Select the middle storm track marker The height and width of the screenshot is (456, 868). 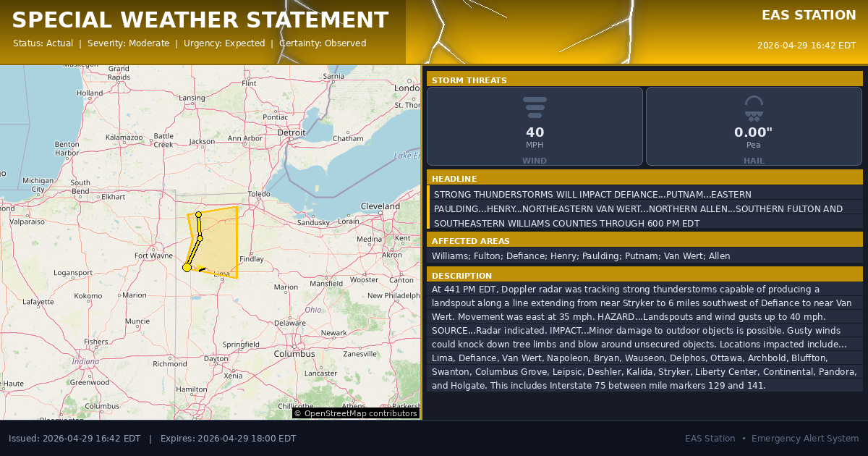coord(200,238)
